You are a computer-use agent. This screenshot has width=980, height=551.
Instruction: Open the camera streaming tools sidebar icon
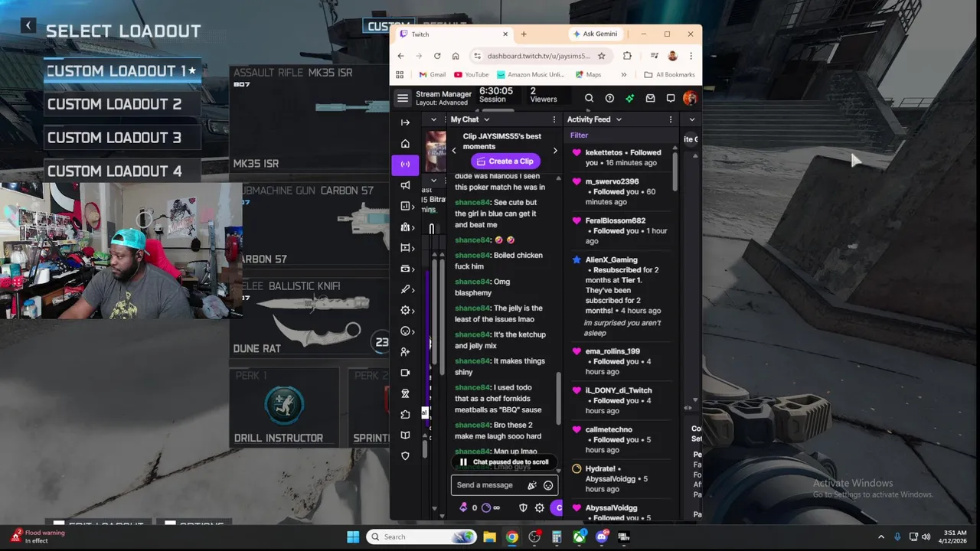click(x=405, y=373)
